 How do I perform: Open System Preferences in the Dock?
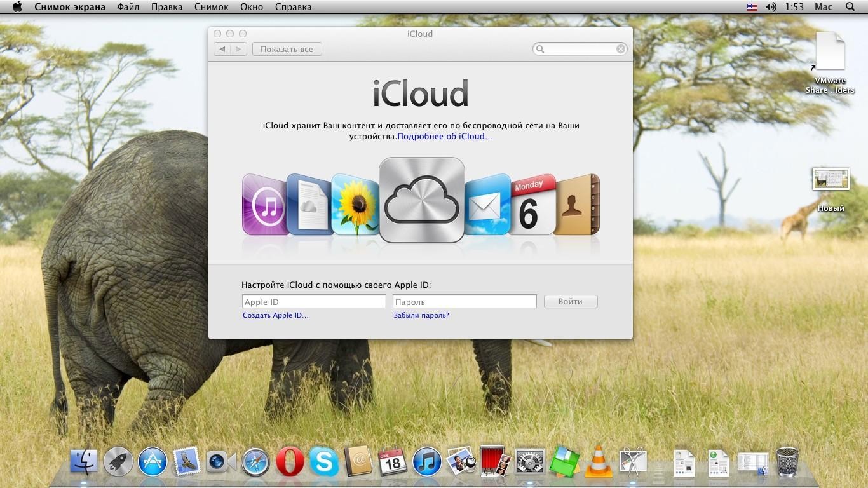coord(530,462)
